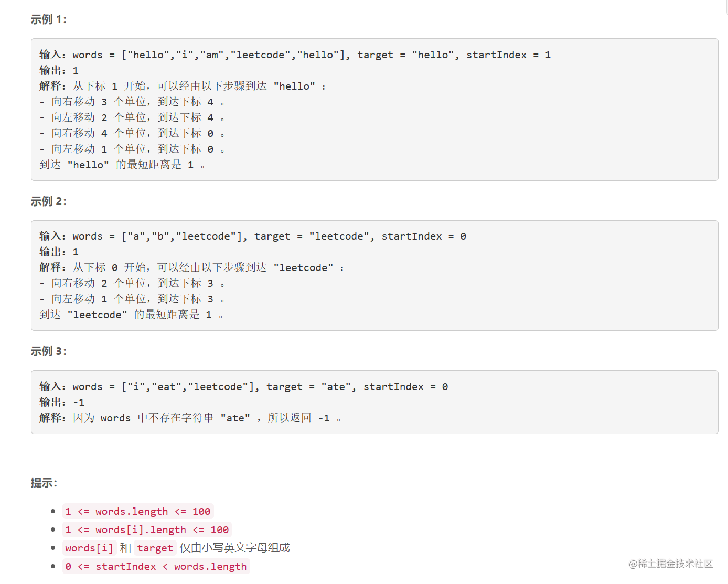Click the text 仅由小写英文字母组成

tap(234, 548)
